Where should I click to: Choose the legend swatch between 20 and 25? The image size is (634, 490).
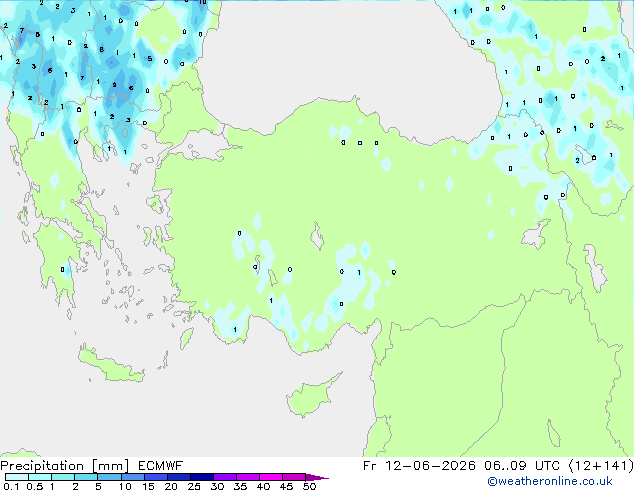[x=178, y=477]
